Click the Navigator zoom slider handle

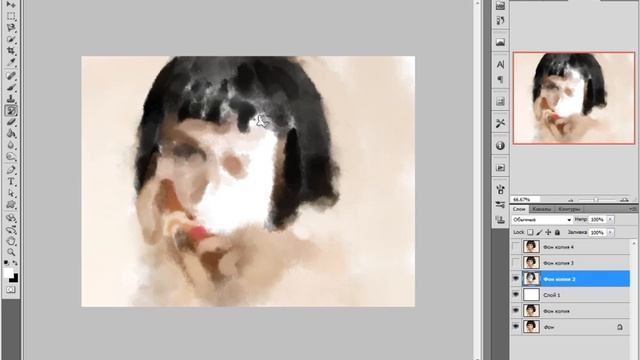[596, 200]
